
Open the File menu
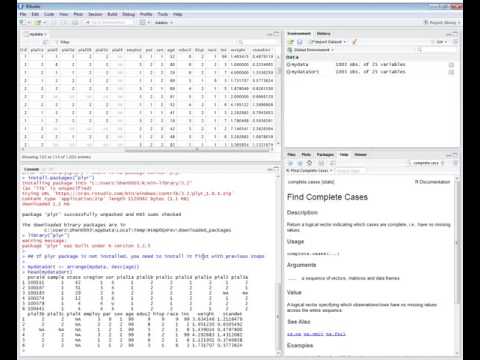pos(23,14)
